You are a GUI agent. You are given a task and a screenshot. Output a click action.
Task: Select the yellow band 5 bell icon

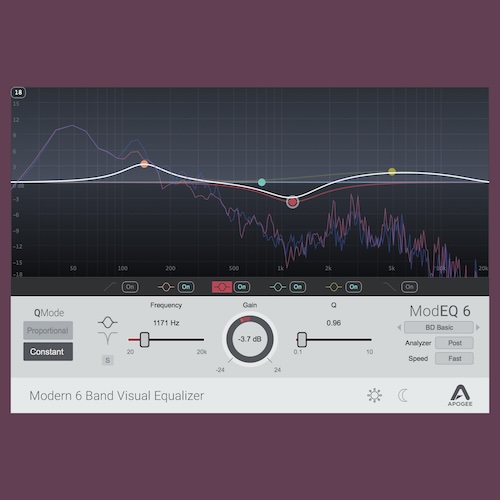tap(334, 287)
